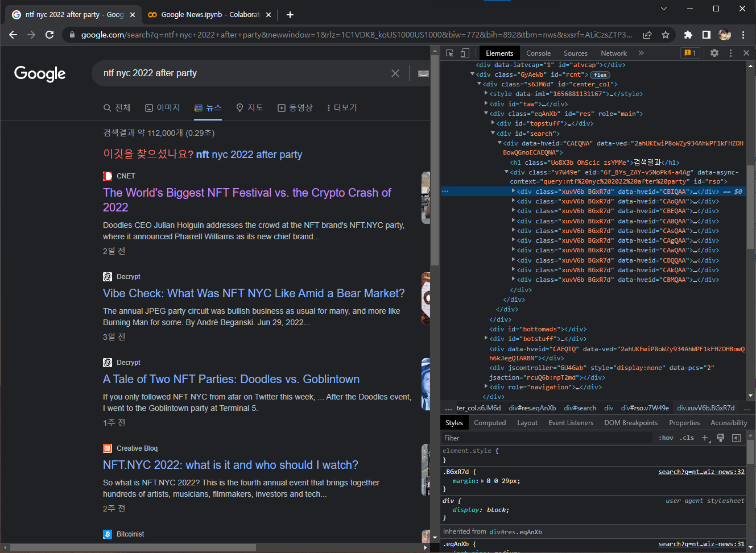This screenshot has height=553, width=756.
Task: Collapse the div id="center_col" node
Action: coord(479,84)
